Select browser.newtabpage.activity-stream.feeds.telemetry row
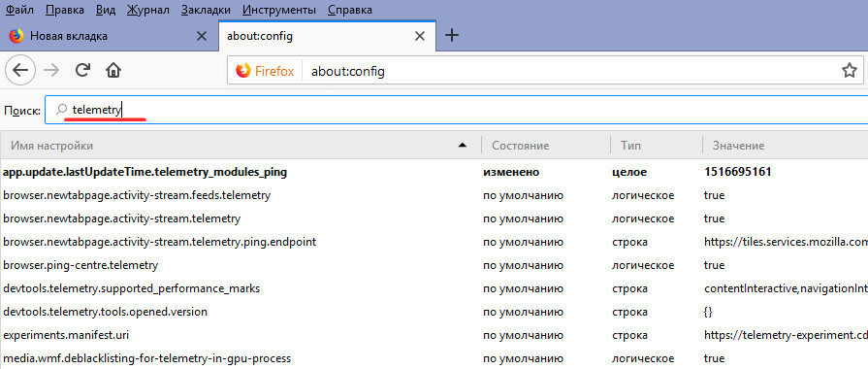The width and height of the screenshot is (868, 369). pos(434,195)
